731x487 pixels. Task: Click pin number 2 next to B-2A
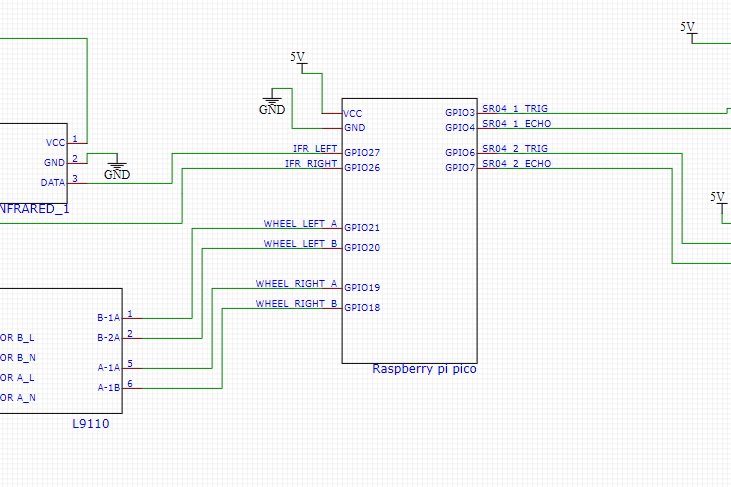coord(130,334)
